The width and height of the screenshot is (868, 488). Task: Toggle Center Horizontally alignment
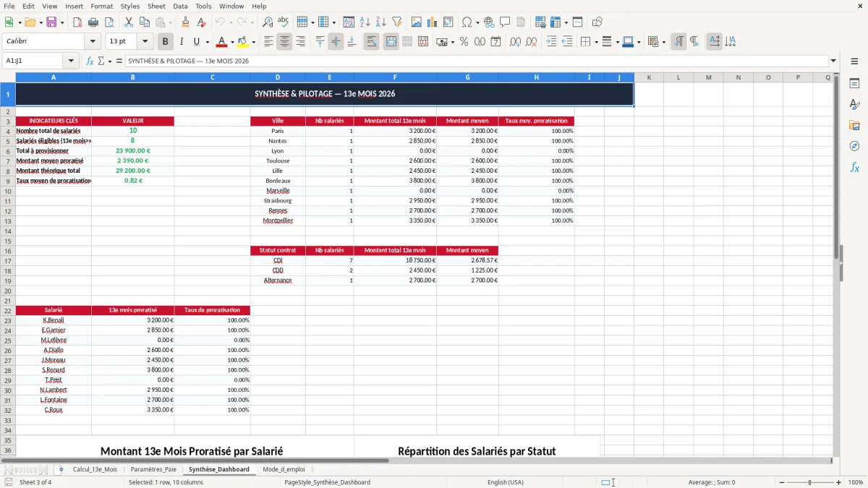(284, 42)
